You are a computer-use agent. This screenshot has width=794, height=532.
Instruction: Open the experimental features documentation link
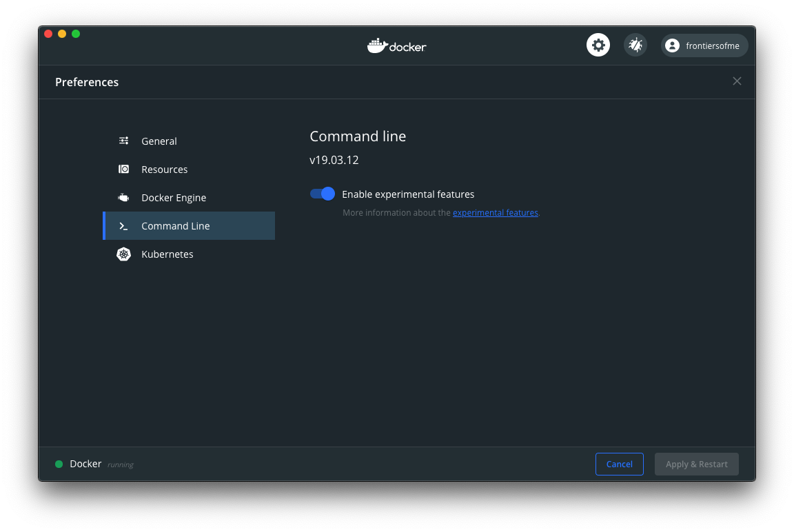coord(495,212)
